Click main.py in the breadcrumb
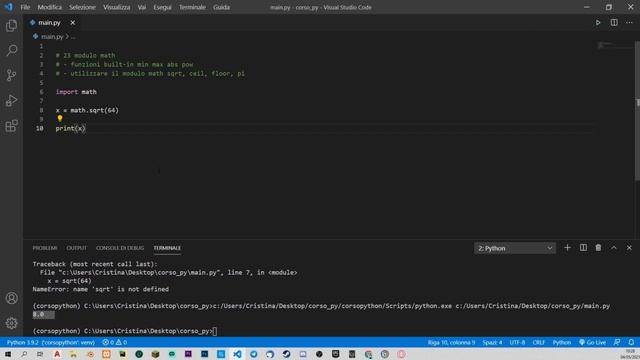The width and height of the screenshot is (640, 360). pos(52,37)
